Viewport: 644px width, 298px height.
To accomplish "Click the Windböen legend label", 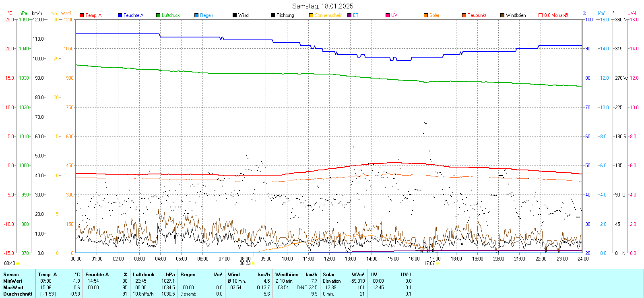I will [x=516, y=15].
